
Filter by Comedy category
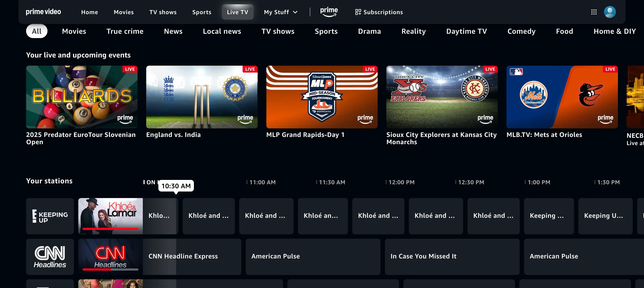tap(522, 31)
